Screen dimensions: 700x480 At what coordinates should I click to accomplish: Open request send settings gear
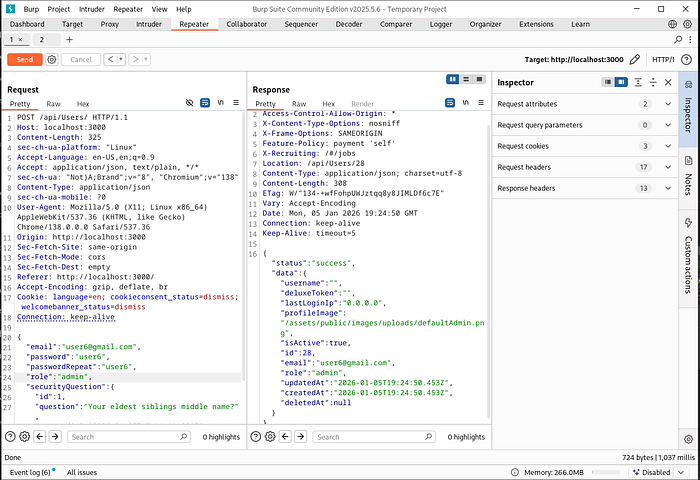(52, 59)
